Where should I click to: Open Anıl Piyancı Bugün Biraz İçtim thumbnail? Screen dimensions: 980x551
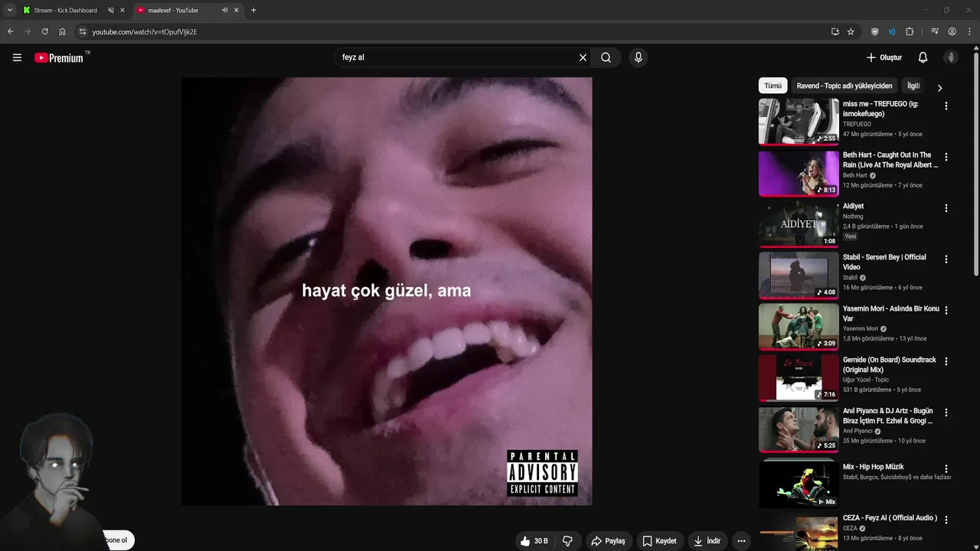799,429
